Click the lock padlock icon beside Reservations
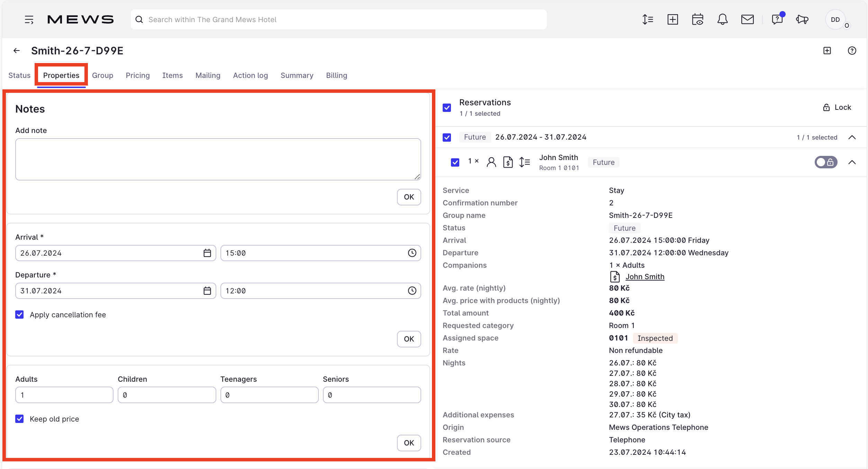868x469 pixels. [x=826, y=107]
